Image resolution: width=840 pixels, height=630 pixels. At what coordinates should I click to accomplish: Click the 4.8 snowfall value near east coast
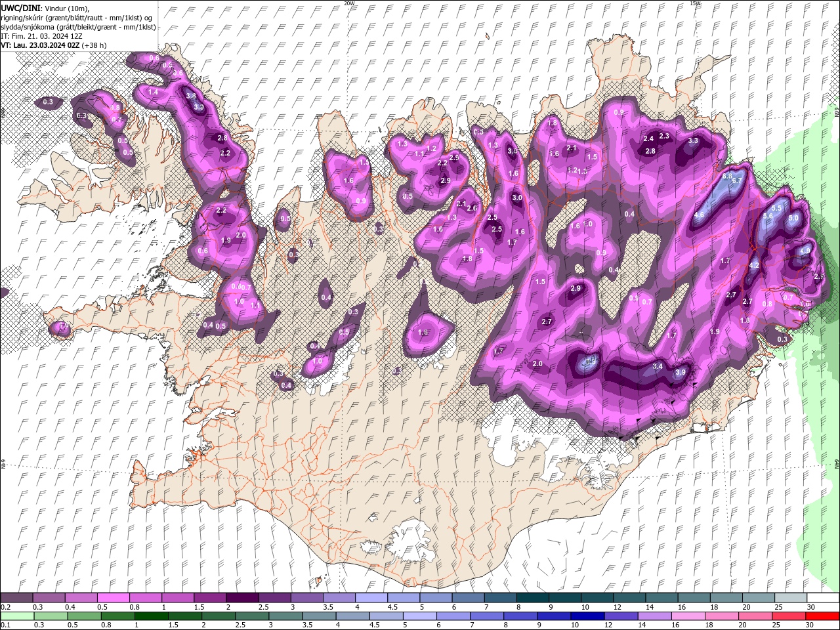(x=805, y=250)
